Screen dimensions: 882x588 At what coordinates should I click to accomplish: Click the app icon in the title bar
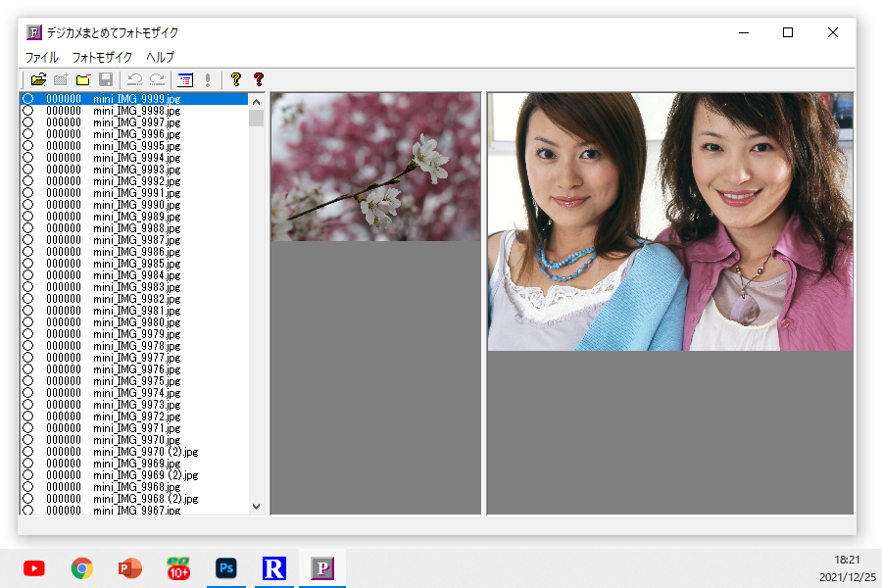tap(33, 32)
